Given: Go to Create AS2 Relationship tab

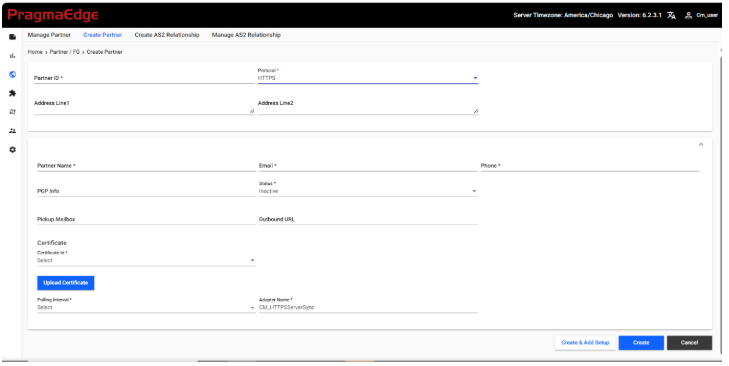Looking at the screenshot, I should coord(167,35).
